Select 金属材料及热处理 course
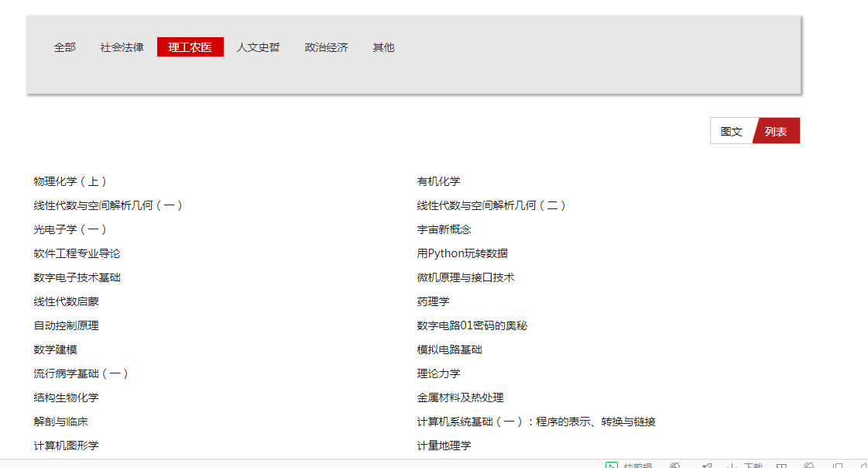868x468 pixels. pyautogui.click(x=460, y=397)
